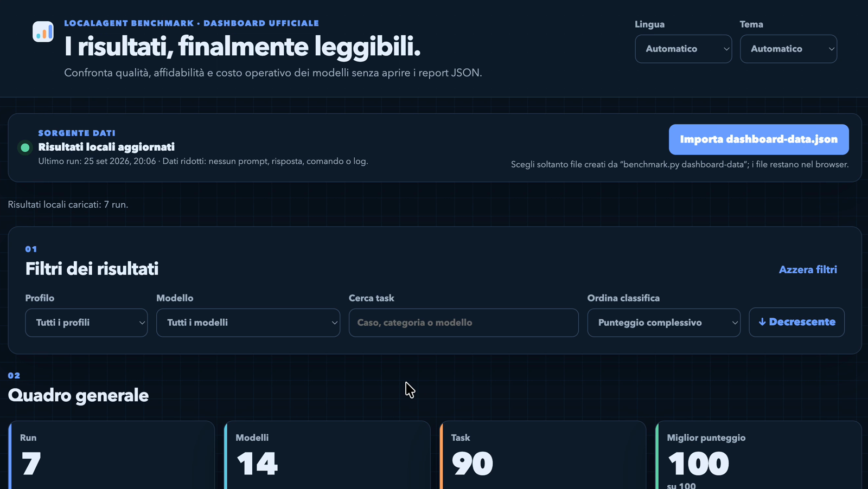Click the Ordina classifica chevron arrow
Viewport: 868px width, 489px height.
coord(735,323)
